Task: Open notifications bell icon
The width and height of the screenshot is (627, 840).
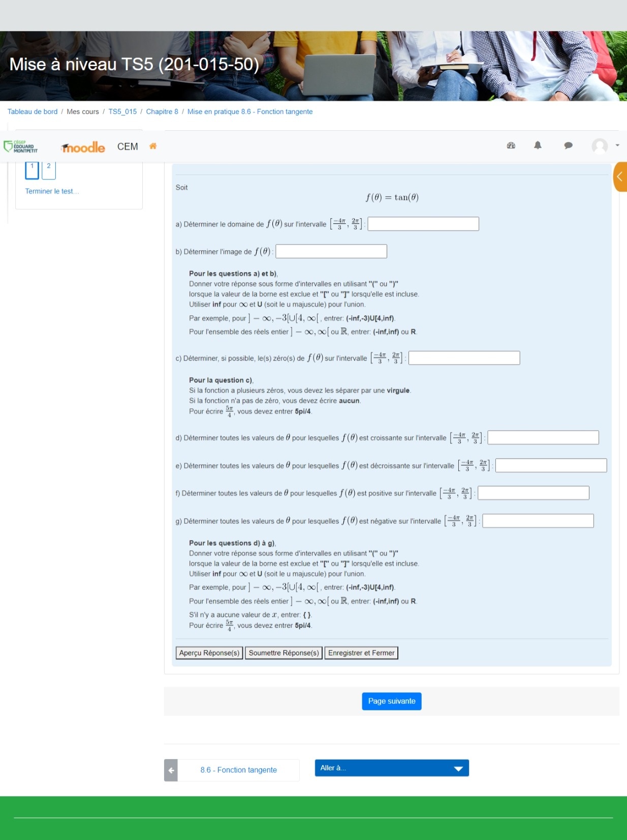Action: 538,145
